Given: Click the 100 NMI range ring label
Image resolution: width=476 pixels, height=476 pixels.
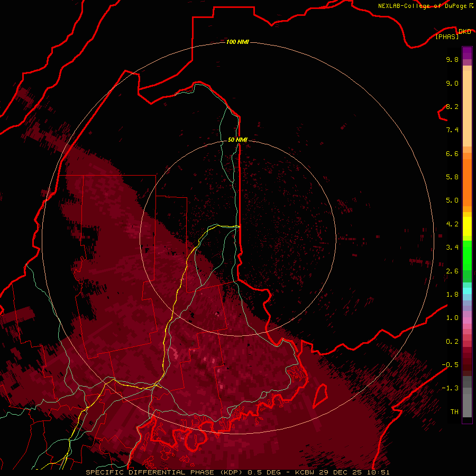Looking at the screenshot, I should (237, 42).
